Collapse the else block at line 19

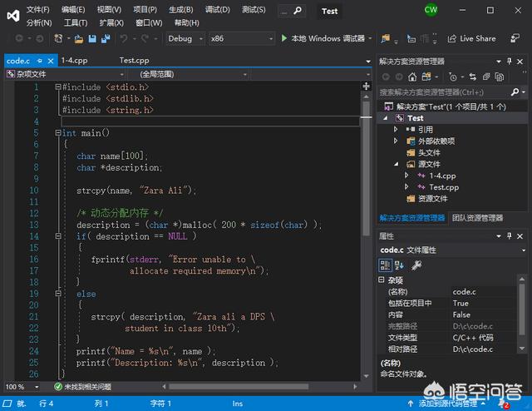tap(58, 294)
